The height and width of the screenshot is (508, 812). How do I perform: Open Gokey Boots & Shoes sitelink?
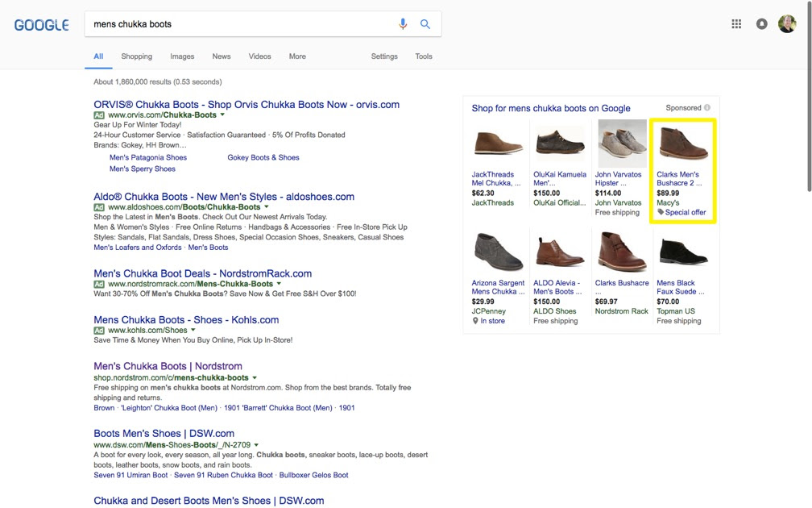point(263,157)
